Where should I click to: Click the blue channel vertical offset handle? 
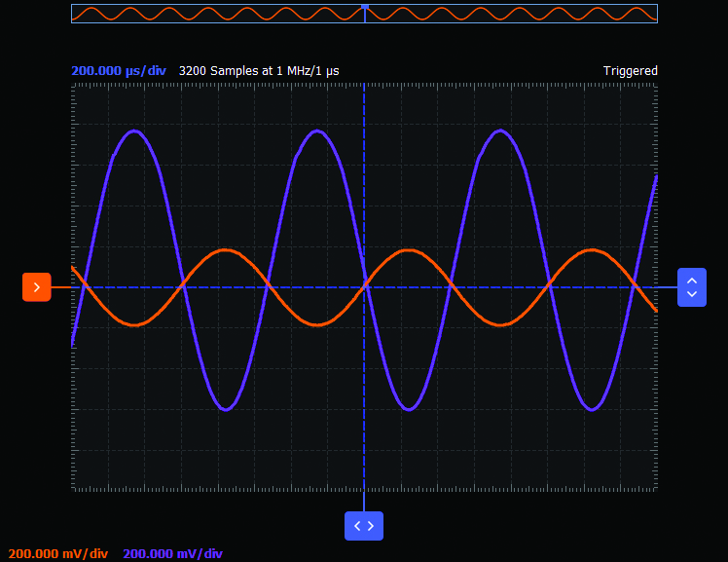click(x=691, y=287)
